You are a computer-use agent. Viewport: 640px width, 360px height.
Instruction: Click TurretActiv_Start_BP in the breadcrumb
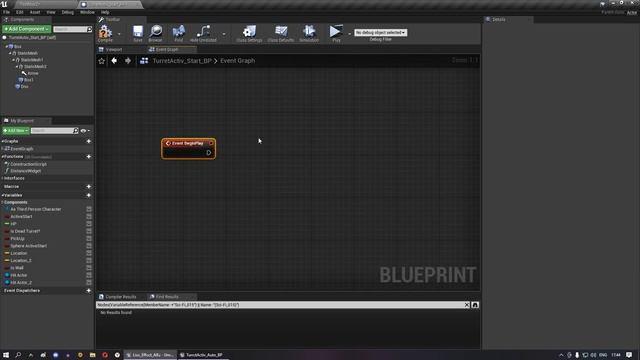[x=182, y=61]
